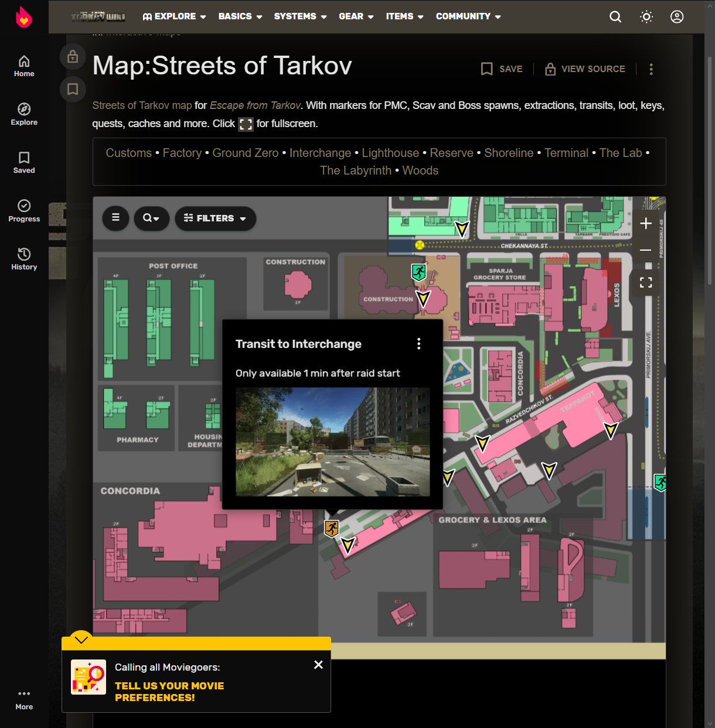Viewport: 715px width, 728px height.
Task: Click the page lock icon beside title
Action: tap(73, 56)
